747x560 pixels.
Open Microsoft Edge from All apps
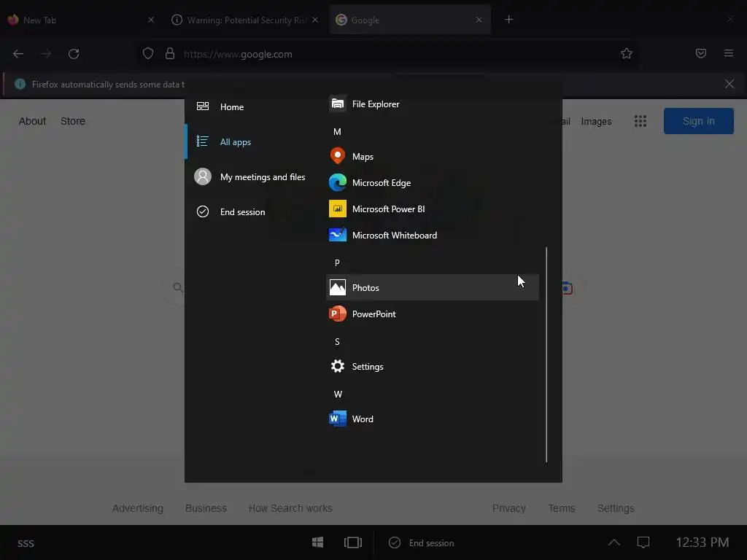pos(432,183)
